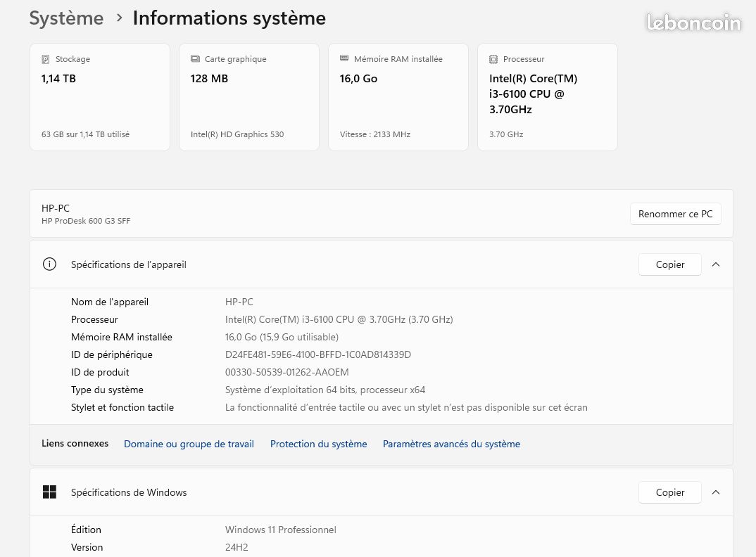Click 'Windows 11 Professionnel' edition value
This screenshot has height=557, width=756.
pos(281,530)
